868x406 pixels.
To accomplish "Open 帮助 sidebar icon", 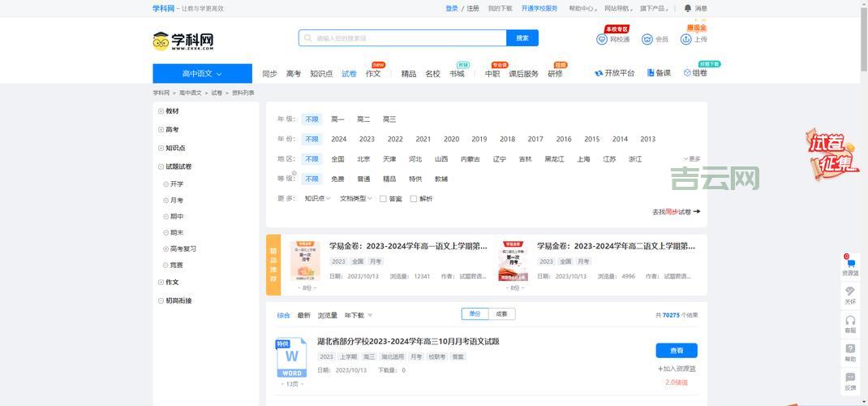I will pos(849,353).
